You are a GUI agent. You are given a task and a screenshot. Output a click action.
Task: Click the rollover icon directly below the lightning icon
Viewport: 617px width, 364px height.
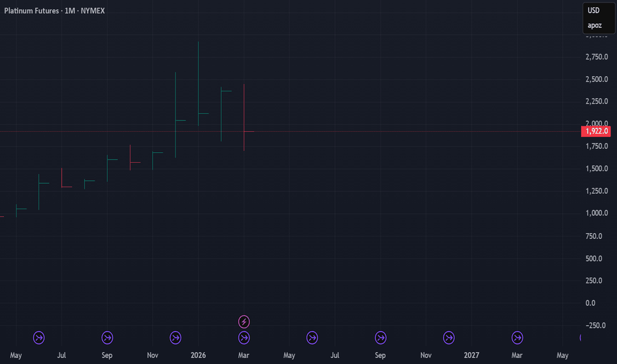[x=244, y=338]
